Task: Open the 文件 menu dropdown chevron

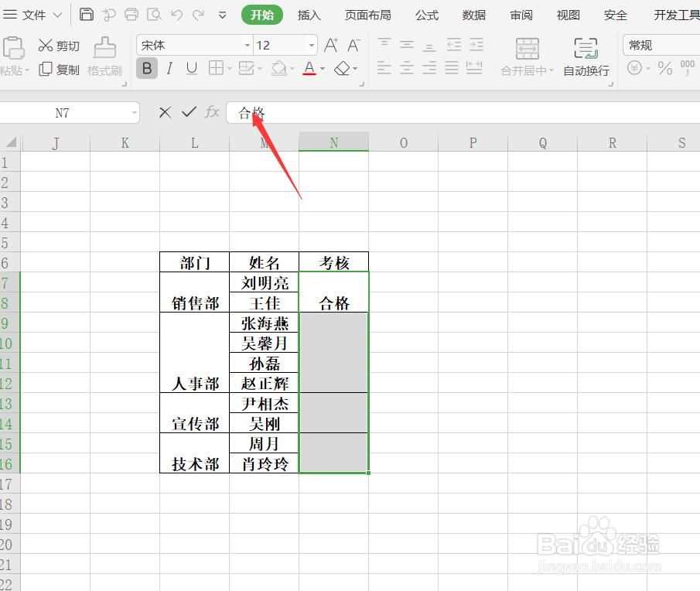Action: click(x=57, y=15)
